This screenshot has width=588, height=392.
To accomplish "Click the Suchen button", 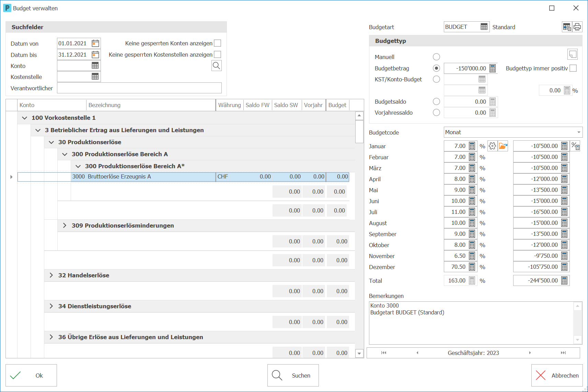I will coord(293,375).
